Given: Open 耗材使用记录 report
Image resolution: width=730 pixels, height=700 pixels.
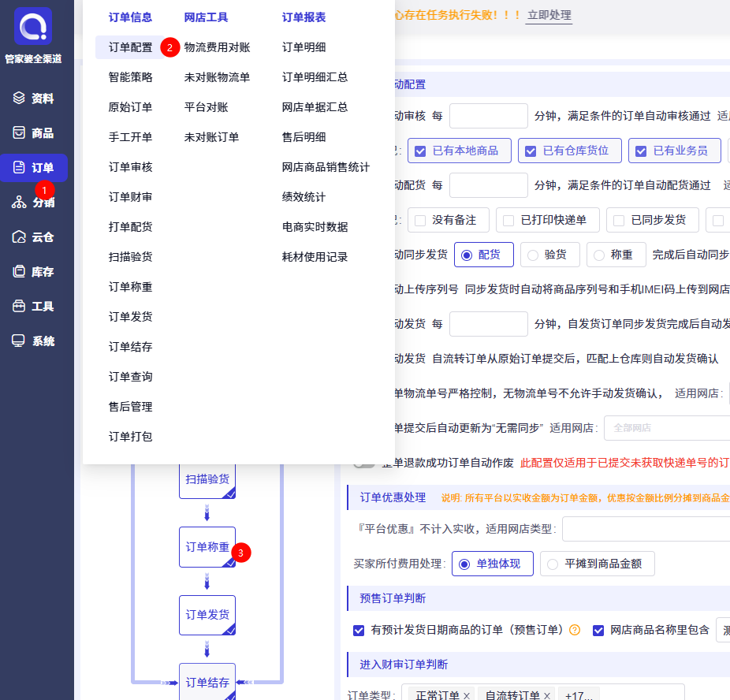Looking at the screenshot, I should click(315, 257).
